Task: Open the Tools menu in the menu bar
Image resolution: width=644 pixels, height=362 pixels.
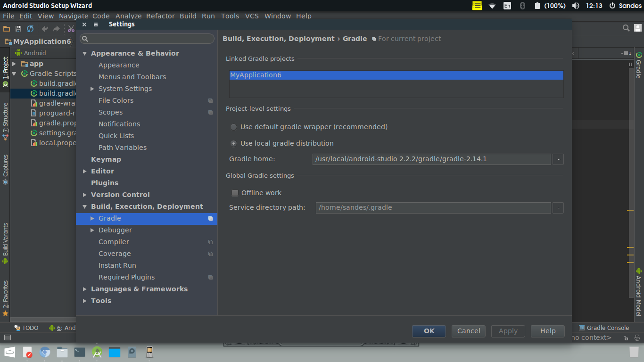Action: [x=230, y=16]
